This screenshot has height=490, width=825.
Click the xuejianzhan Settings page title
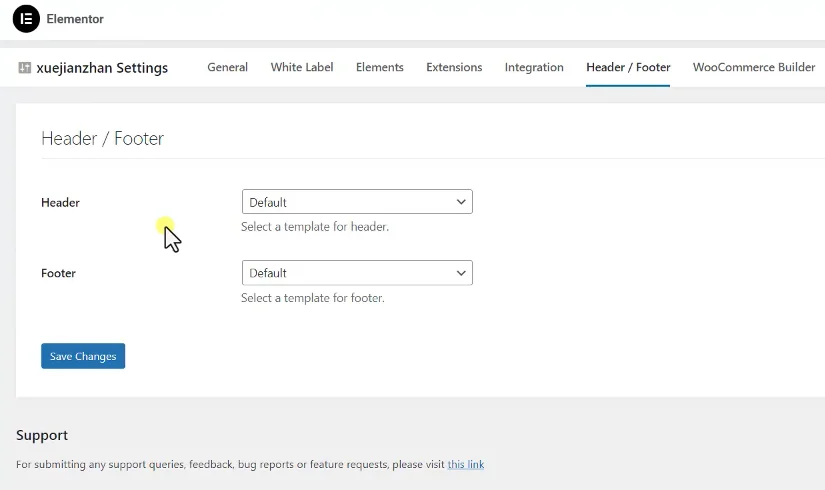102,68
